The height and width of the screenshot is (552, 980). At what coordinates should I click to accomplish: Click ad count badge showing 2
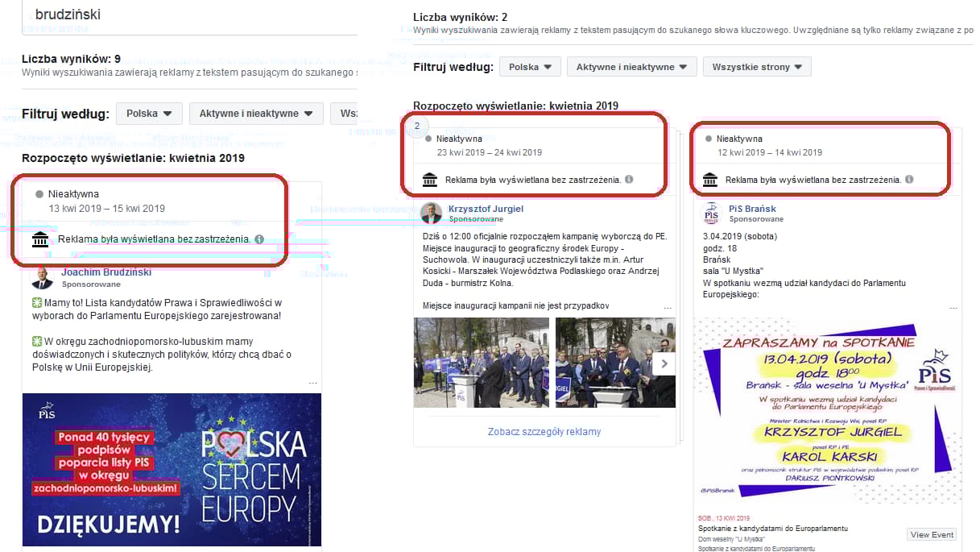click(x=417, y=126)
